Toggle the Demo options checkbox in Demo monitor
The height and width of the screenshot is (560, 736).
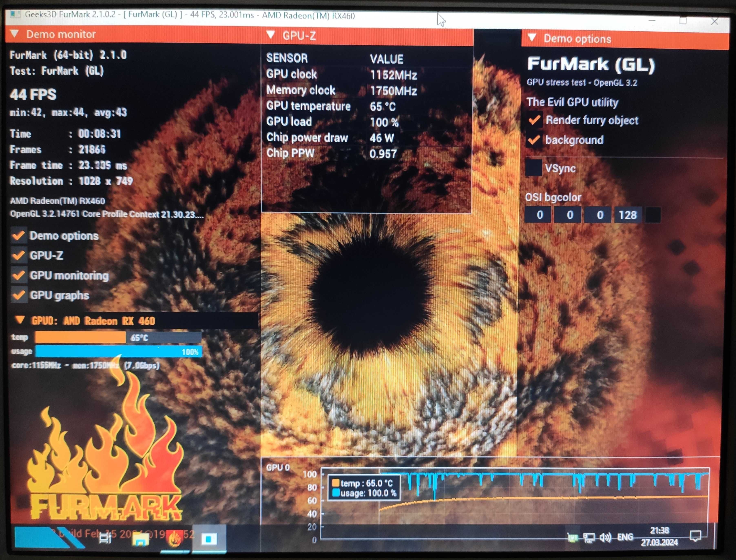(19, 235)
